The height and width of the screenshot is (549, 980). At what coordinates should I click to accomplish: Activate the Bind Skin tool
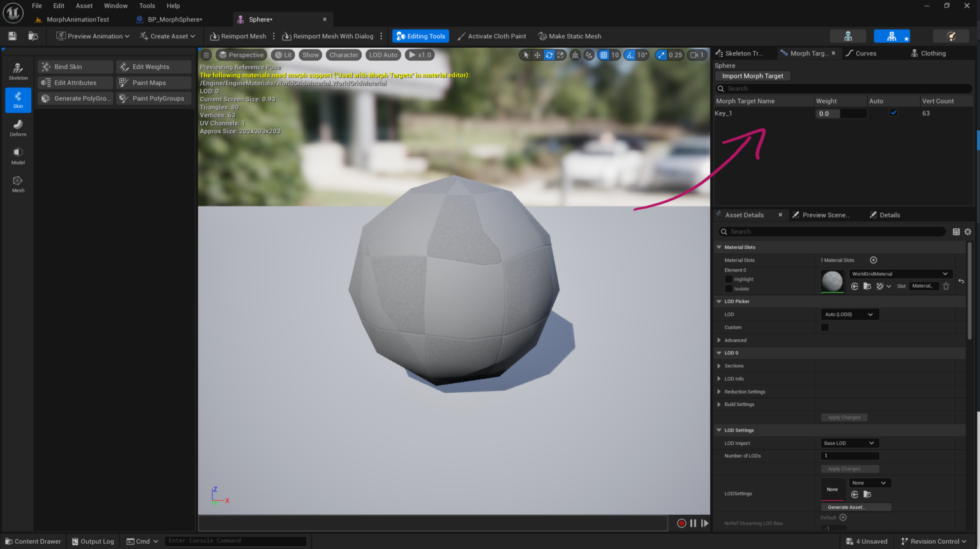pyautogui.click(x=75, y=66)
